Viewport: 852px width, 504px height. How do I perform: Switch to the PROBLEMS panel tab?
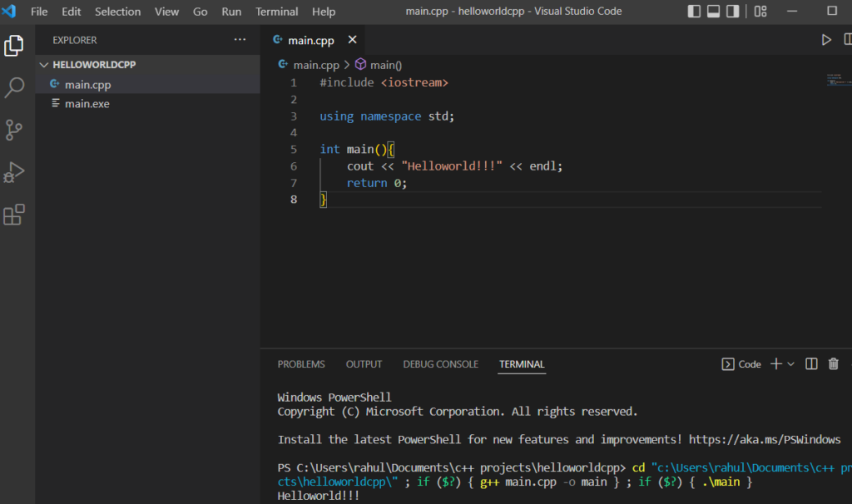tap(301, 364)
